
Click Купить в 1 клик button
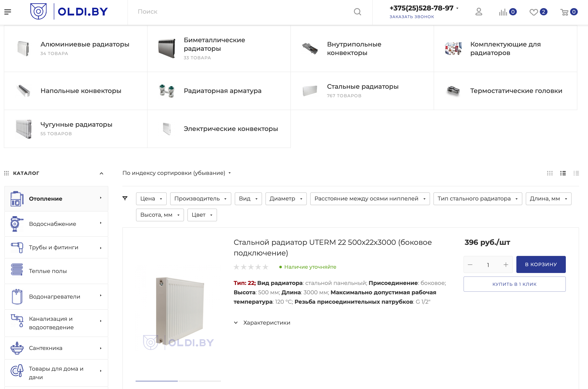[x=514, y=284]
